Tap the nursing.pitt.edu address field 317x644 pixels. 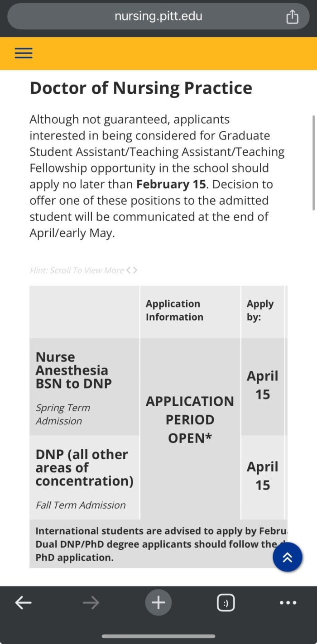tap(158, 17)
